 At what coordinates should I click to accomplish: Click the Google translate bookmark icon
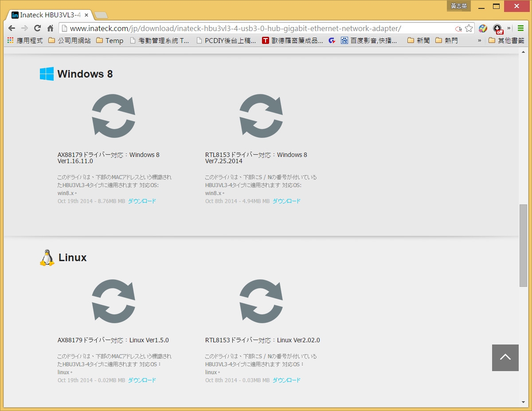click(x=332, y=40)
